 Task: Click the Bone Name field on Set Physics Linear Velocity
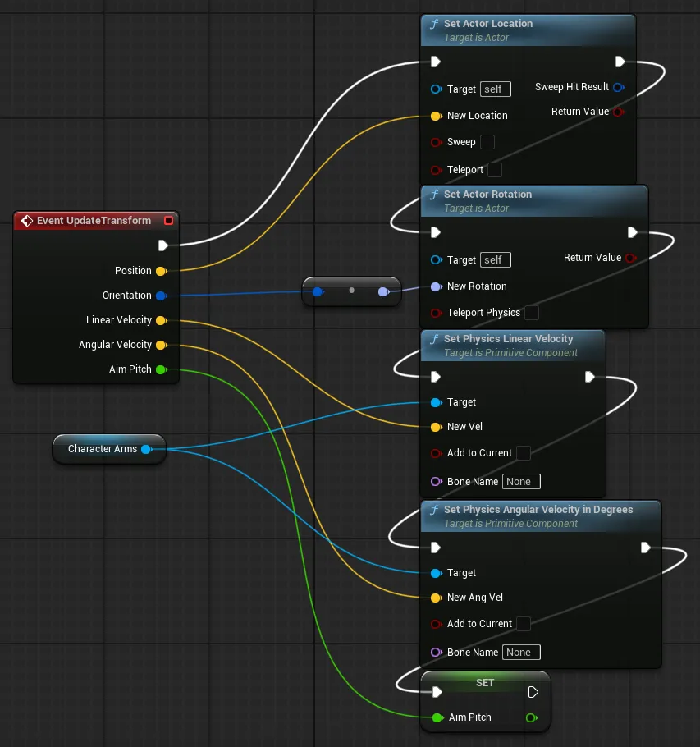pyautogui.click(x=521, y=482)
